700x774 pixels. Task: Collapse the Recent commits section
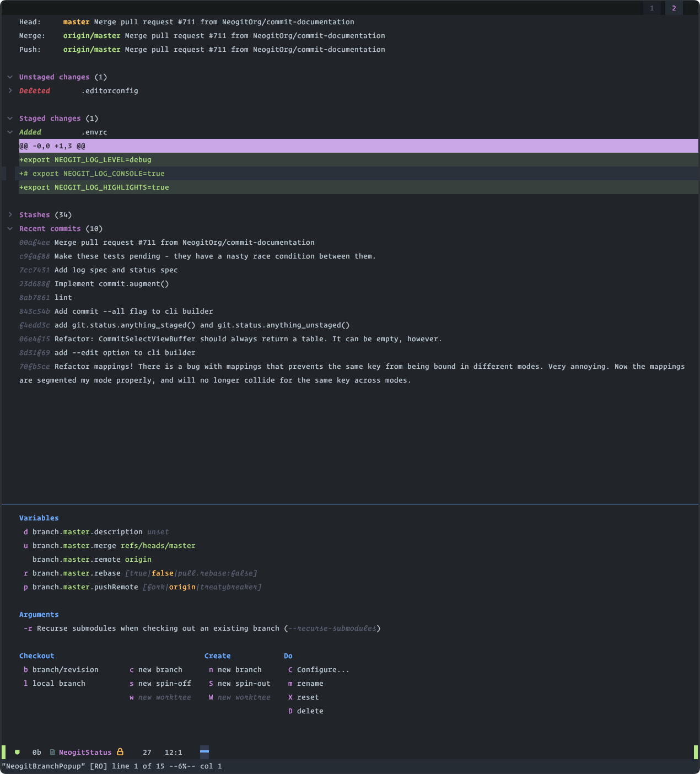click(x=10, y=229)
